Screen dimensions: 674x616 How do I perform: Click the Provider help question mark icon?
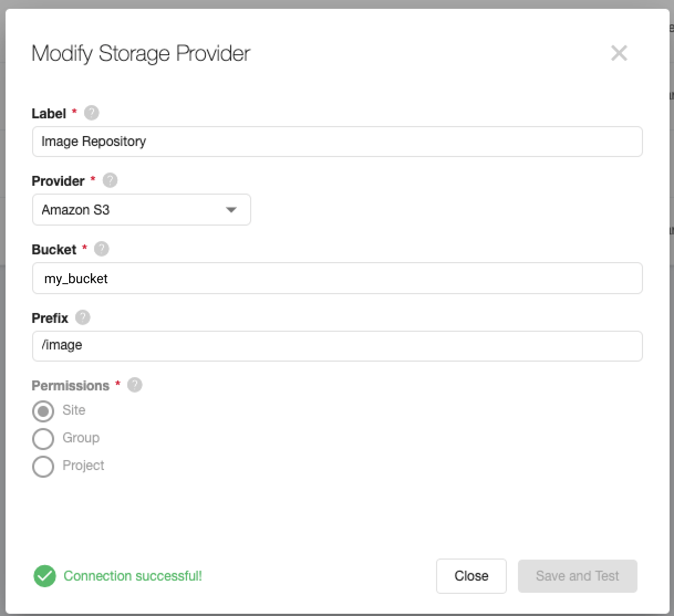click(x=109, y=180)
